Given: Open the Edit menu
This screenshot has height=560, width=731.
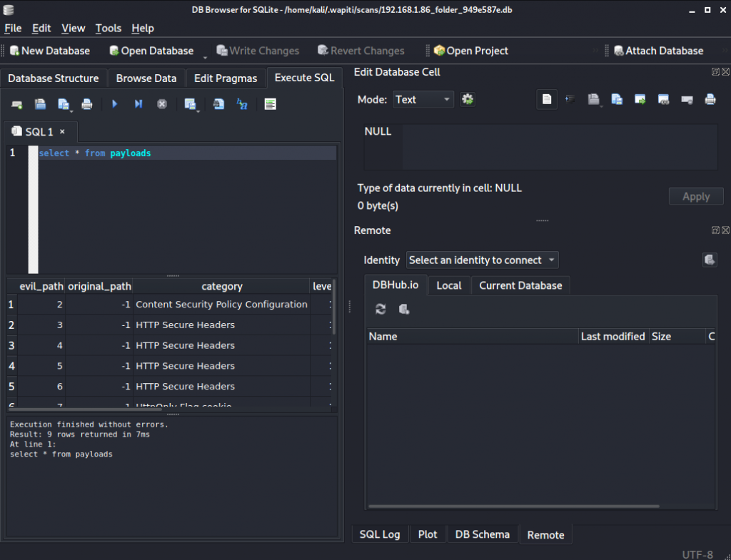Looking at the screenshot, I should point(41,28).
